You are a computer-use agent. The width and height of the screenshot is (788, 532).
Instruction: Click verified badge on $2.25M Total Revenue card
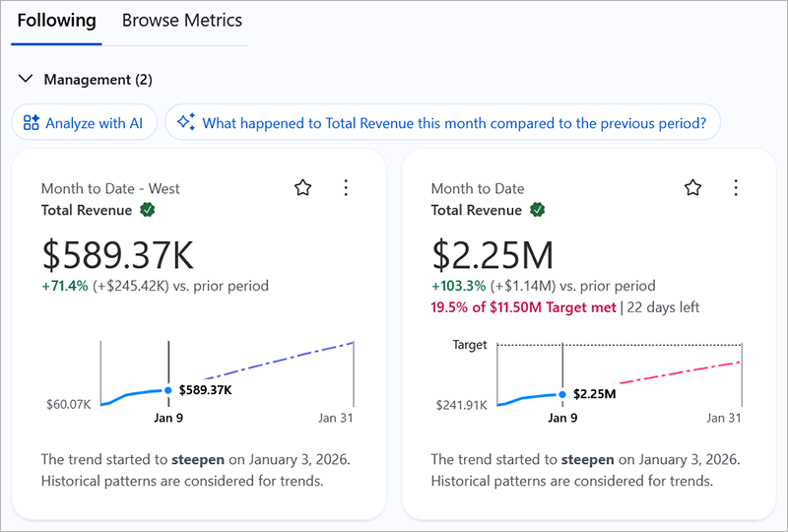pyautogui.click(x=537, y=210)
